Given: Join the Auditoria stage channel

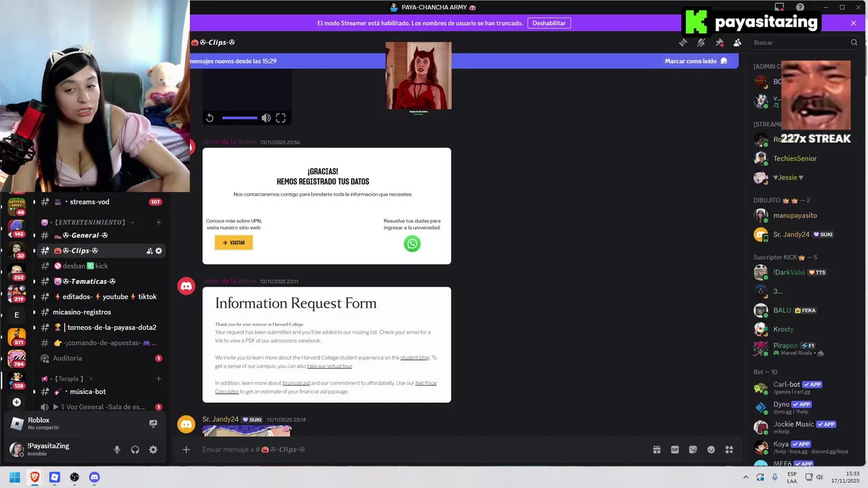Looking at the screenshot, I should click(100, 358).
